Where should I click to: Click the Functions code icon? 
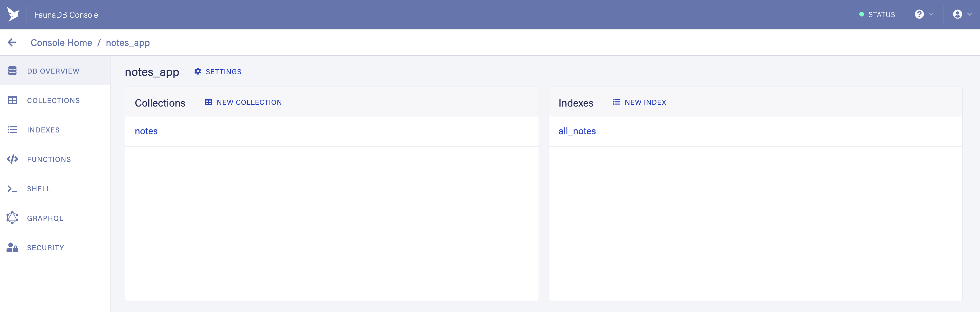[x=12, y=159]
